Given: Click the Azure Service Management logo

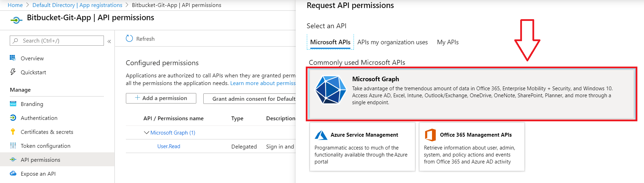Looking at the screenshot, I should tap(321, 135).
